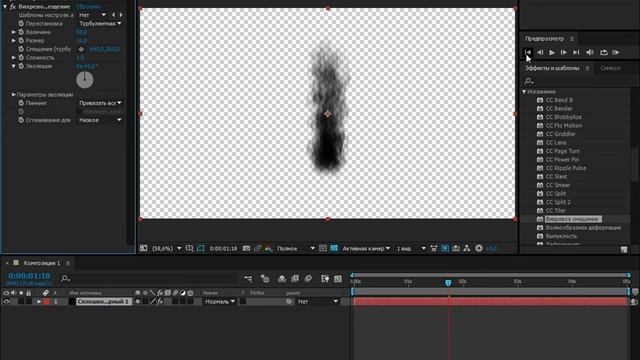Toggle visibility eye of the solid layer
Viewport: 640px width, 360px height.
click(6, 302)
